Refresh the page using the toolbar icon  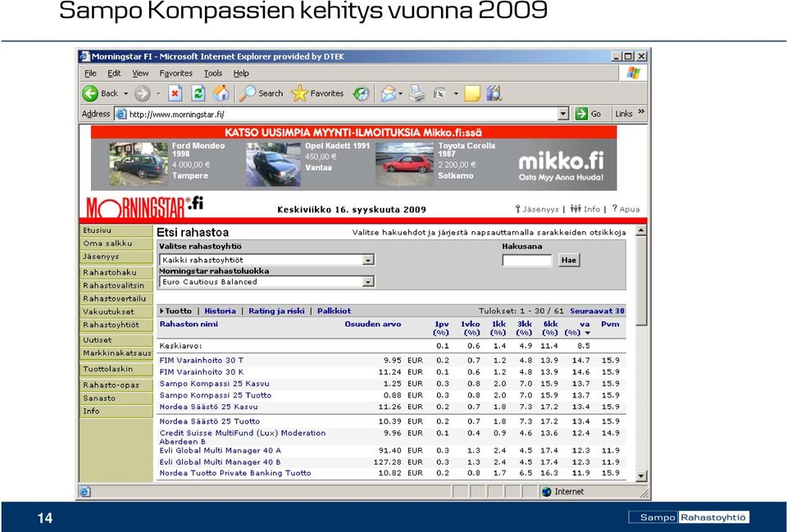click(198, 93)
